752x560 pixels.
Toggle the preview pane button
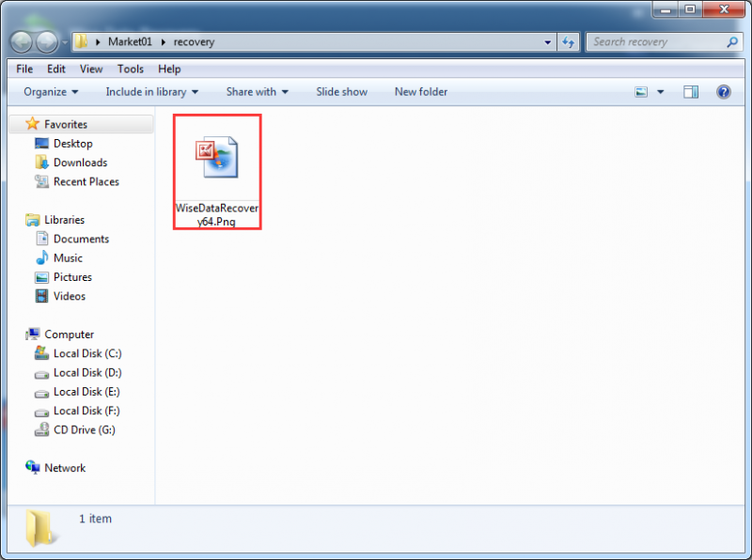pos(691,91)
